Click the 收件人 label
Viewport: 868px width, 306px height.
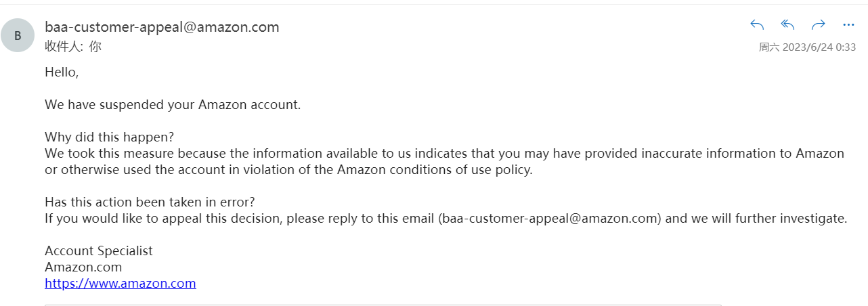63,47
